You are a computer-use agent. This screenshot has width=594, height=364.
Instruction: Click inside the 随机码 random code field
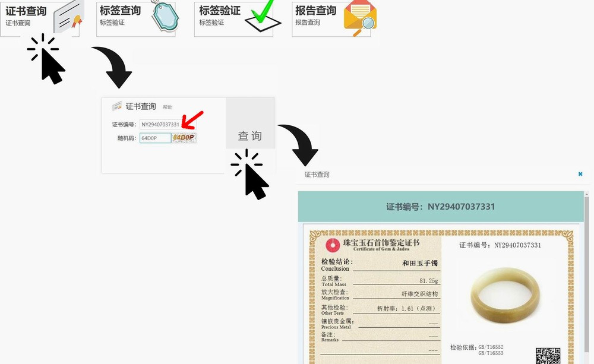coord(155,137)
